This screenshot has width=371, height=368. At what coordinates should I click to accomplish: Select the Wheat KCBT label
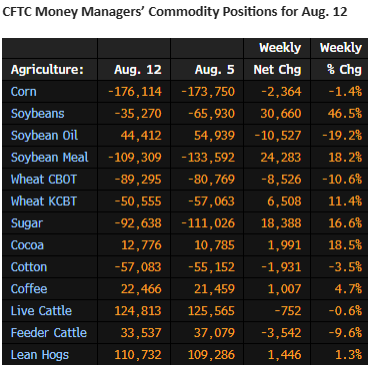44,201
